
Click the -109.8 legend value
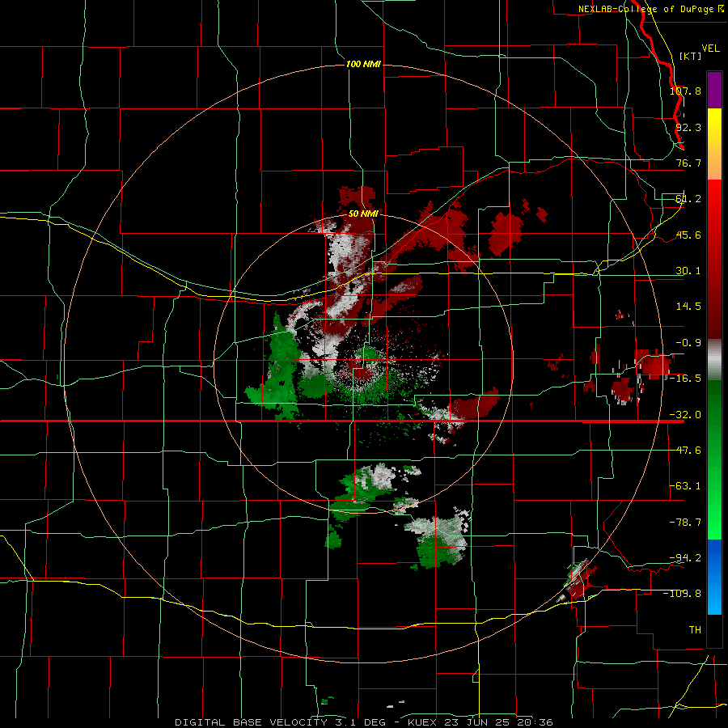pyautogui.click(x=683, y=594)
